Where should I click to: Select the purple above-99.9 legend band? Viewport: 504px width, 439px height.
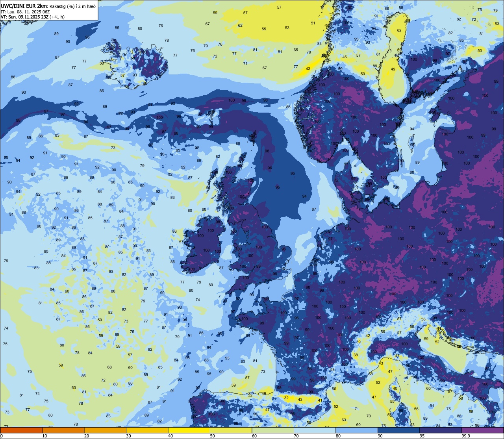tap(483, 430)
